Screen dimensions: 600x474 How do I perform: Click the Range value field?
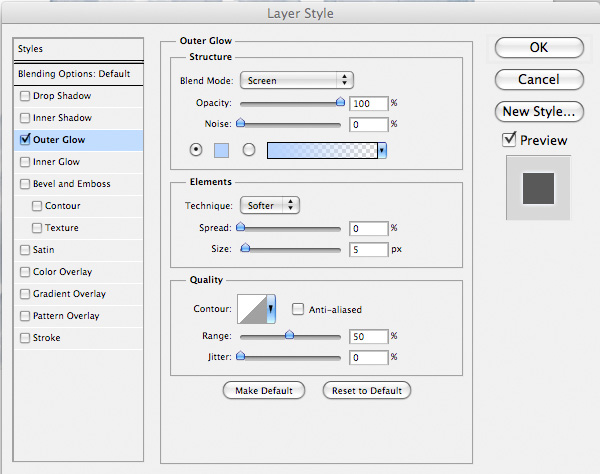tap(368, 337)
